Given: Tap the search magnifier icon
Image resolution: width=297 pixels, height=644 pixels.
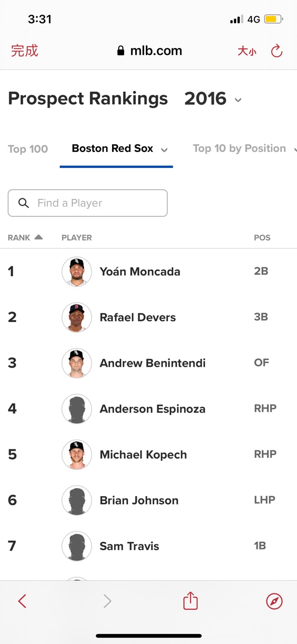Looking at the screenshot, I should [x=24, y=203].
